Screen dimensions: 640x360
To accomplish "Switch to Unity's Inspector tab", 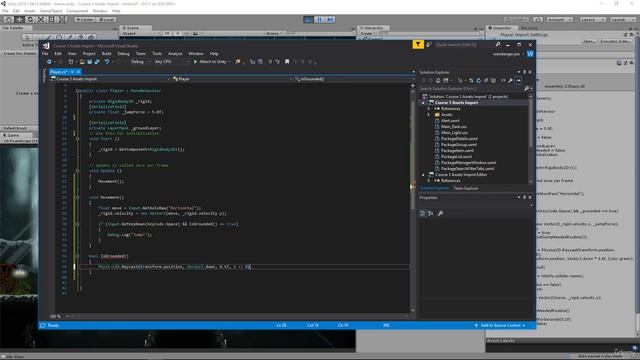I will click(x=501, y=28).
